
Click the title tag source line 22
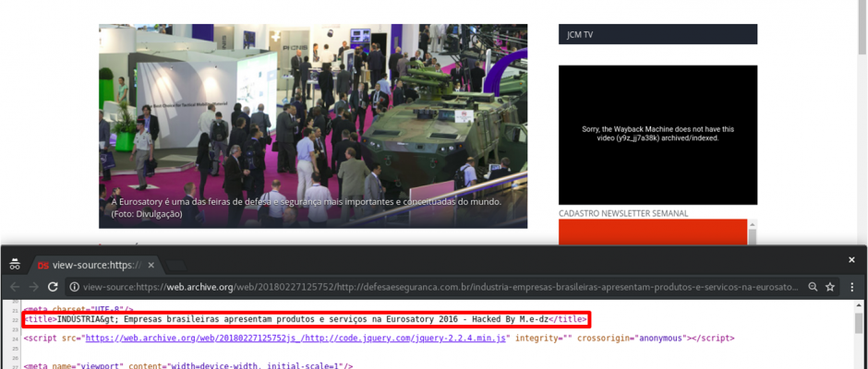307,319
